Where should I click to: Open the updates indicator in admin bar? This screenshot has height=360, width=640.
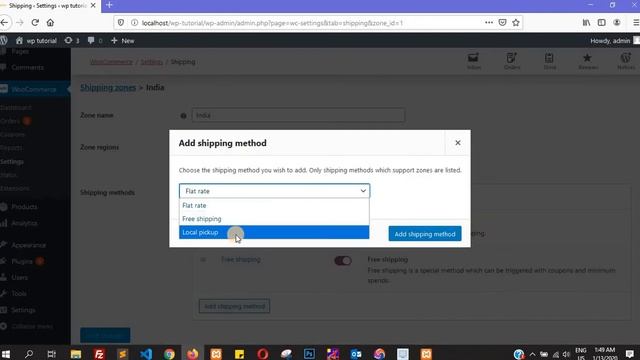tap(72, 41)
